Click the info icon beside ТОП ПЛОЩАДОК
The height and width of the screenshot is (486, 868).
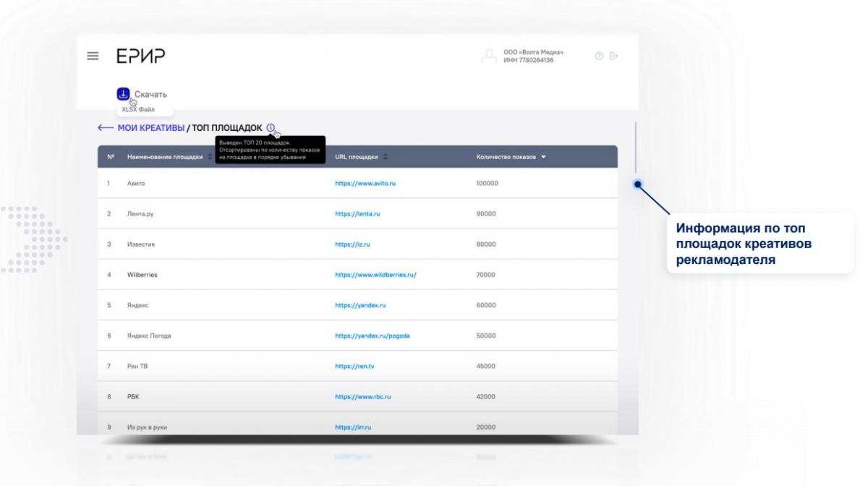pyautogui.click(x=271, y=128)
